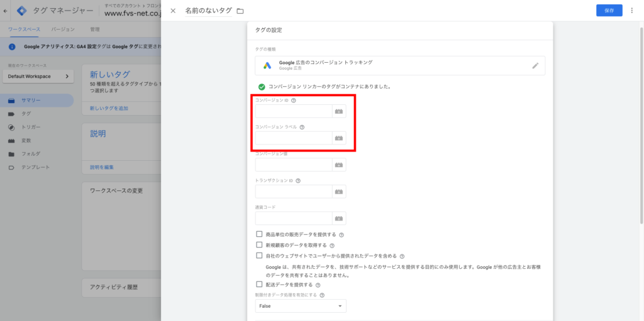This screenshot has height=321, width=644.
Task: Enable 商品単位の販売データを提供する checkbox
Action: coord(259,234)
